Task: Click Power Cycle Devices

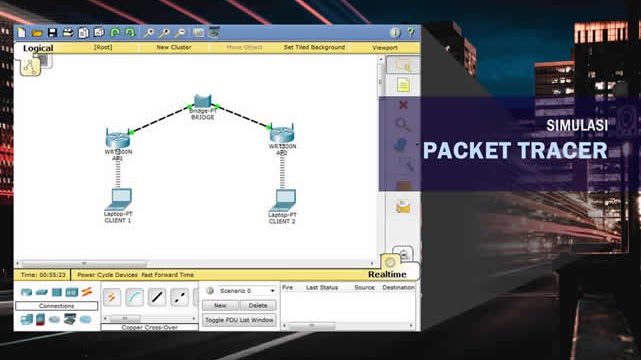Action: click(107, 275)
